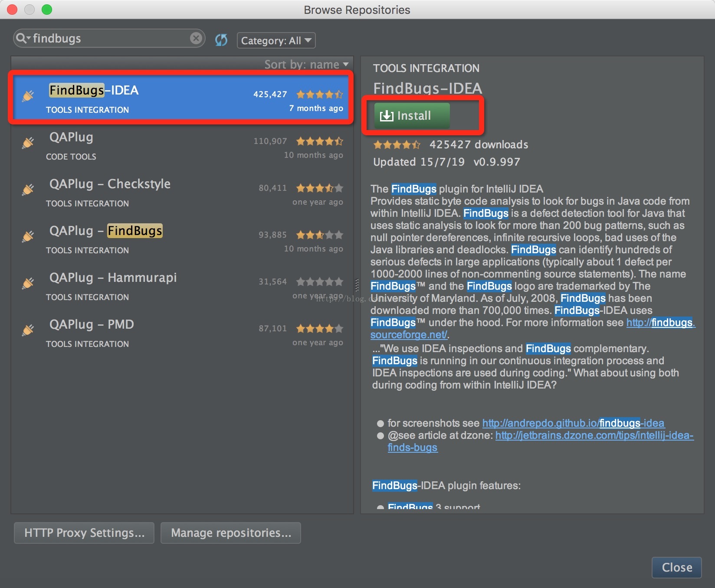Screen dimensions: 715x588
Task: Select the QAPlug - PMD plugin name
Action: (x=92, y=324)
